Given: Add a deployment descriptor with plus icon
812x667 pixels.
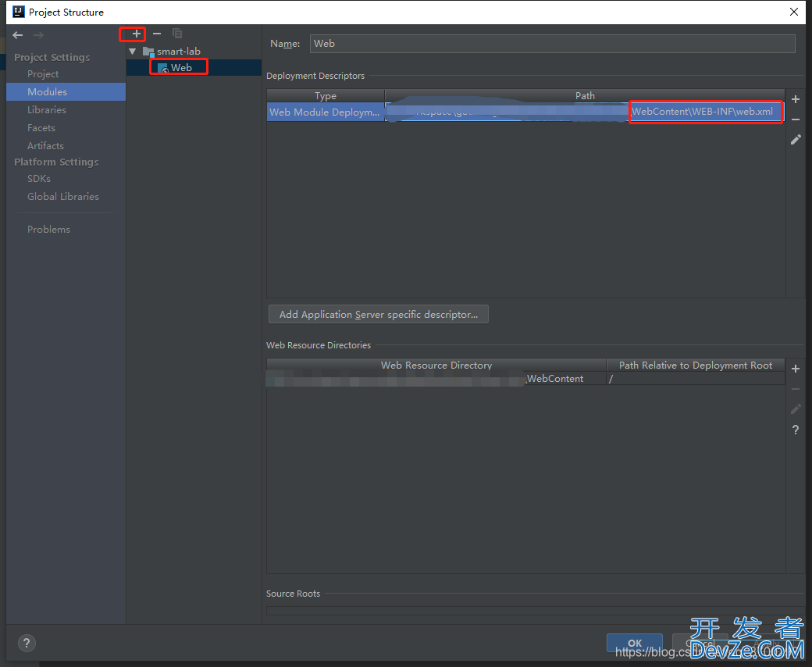Looking at the screenshot, I should click(x=796, y=99).
